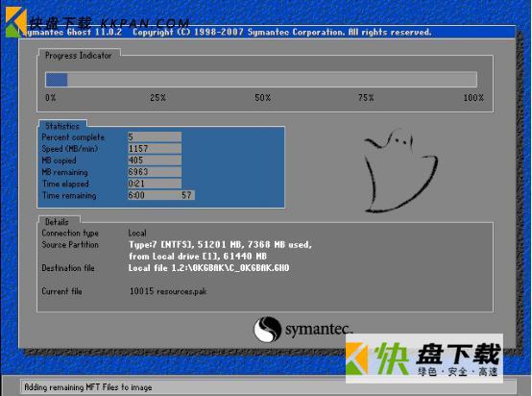Click the Percent complete value 5

155,136
